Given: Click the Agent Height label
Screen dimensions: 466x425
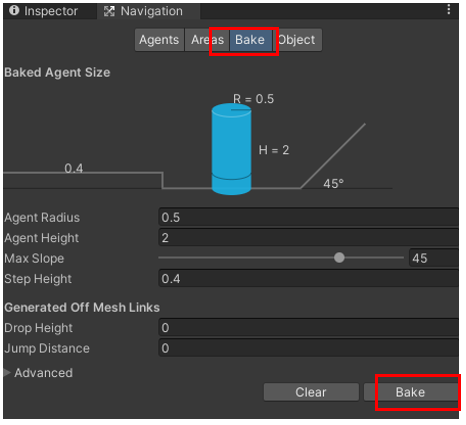Looking at the screenshot, I should (x=42, y=238).
